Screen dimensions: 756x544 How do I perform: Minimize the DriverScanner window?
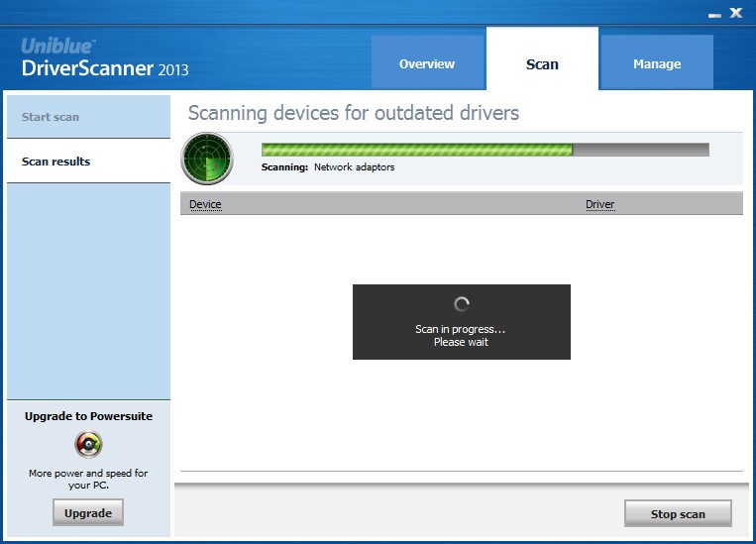click(x=714, y=15)
